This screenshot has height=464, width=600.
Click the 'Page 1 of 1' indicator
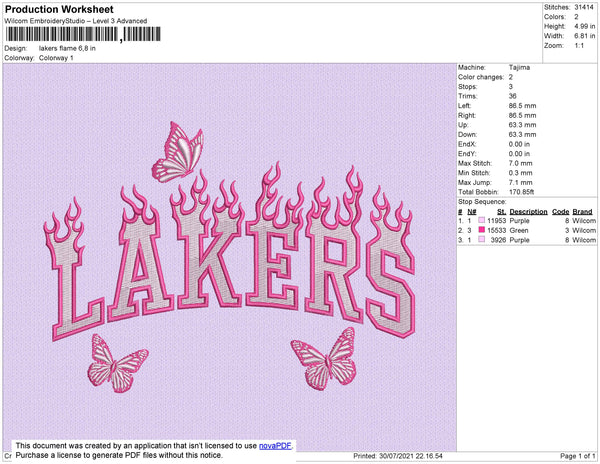coord(578,456)
